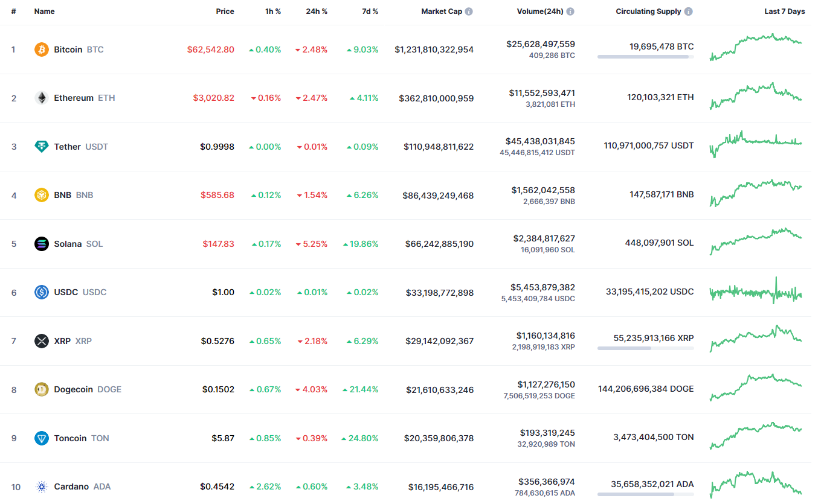821x504 pixels.
Task: Sort by Circulating Supply column header
Action: point(648,11)
